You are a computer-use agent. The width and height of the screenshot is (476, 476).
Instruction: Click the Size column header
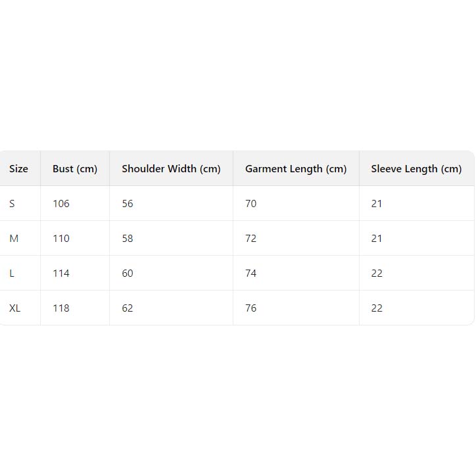pyautogui.click(x=19, y=169)
